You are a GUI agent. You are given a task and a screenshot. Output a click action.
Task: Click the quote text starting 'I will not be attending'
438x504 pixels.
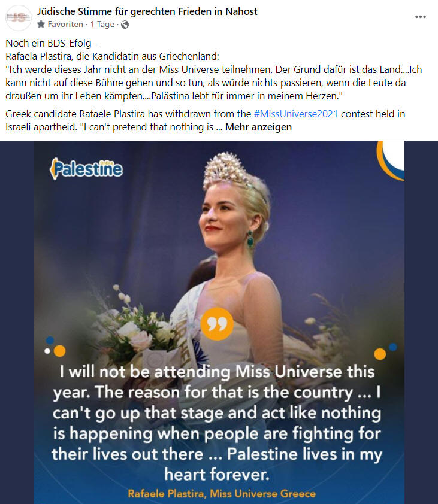click(217, 423)
